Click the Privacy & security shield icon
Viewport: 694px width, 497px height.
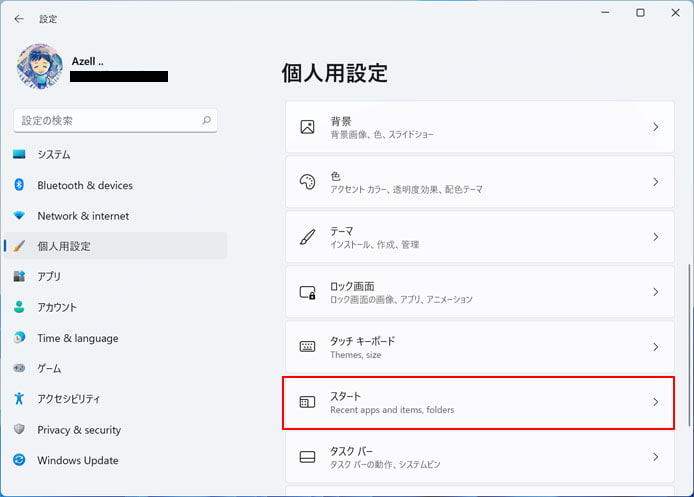tap(19, 429)
